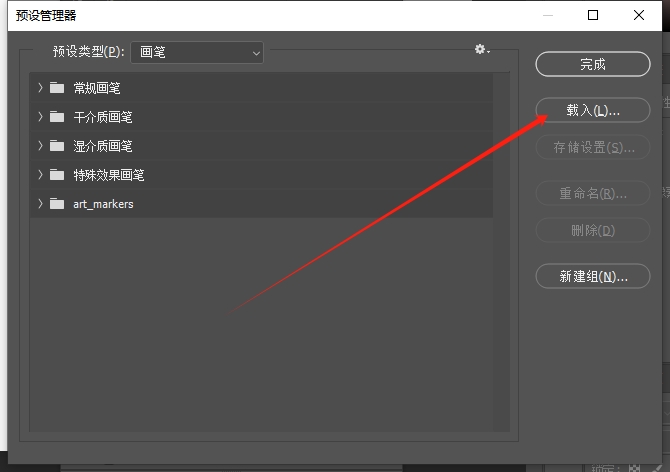
Task: Expand the 常规画笔 group
Action: [40, 88]
